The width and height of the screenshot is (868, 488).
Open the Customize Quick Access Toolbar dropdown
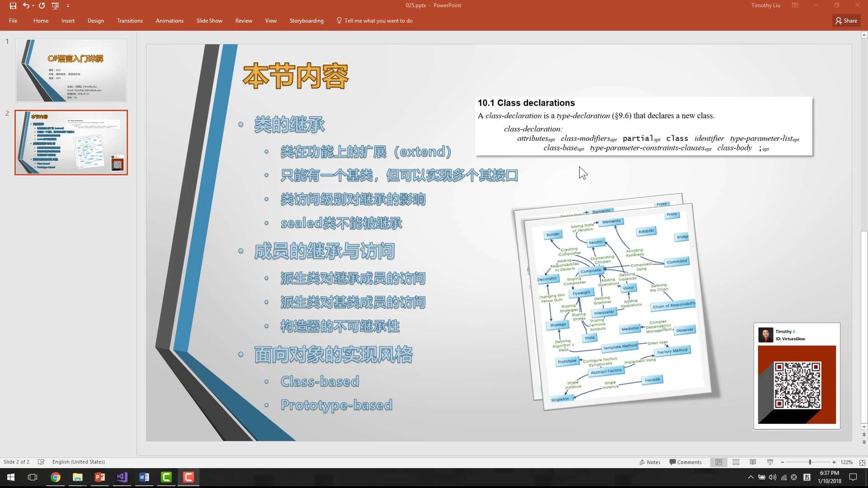click(x=68, y=6)
